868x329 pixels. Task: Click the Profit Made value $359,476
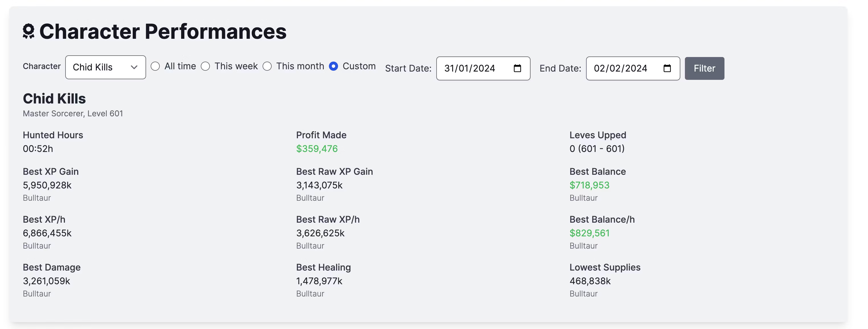click(317, 149)
